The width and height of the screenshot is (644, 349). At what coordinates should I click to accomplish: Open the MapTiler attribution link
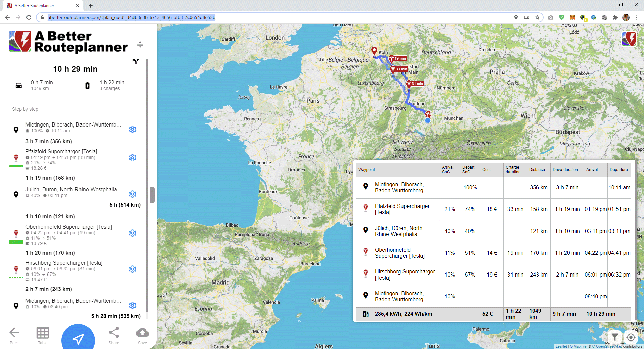pyautogui.click(x=579, y=346)
